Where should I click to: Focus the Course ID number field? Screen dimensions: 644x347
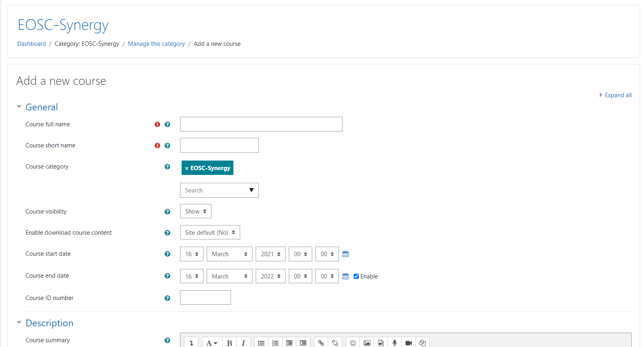pos(206,298)
